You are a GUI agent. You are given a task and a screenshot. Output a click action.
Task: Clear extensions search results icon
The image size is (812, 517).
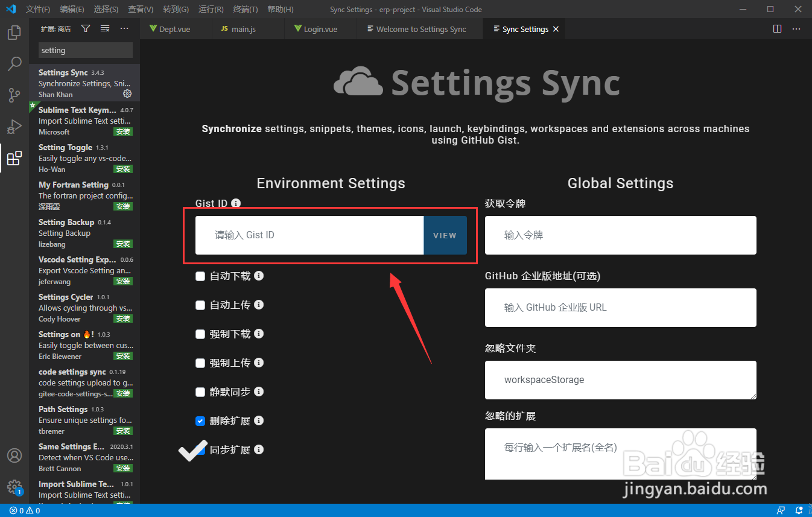pyautogui.click(x=105, y=28)
